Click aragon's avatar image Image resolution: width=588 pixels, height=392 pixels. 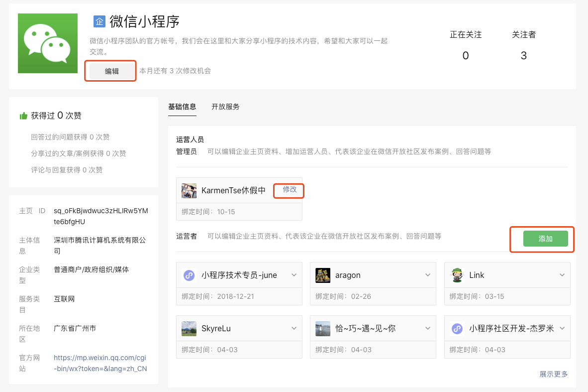point(323,275)
